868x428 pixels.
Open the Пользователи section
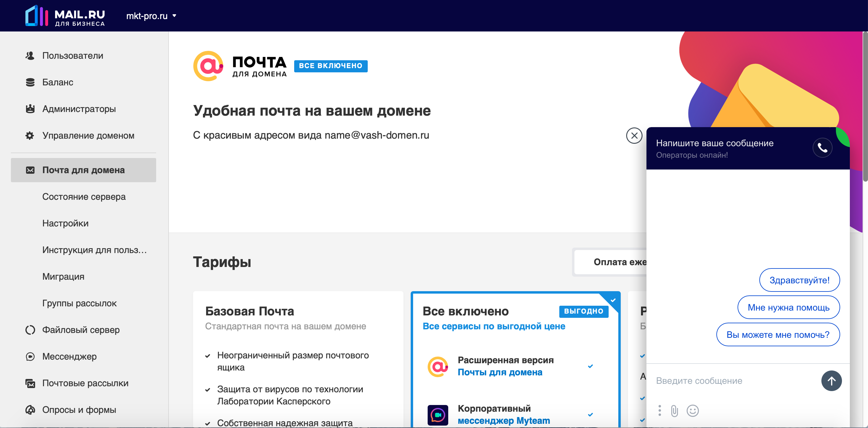[72, 56]
